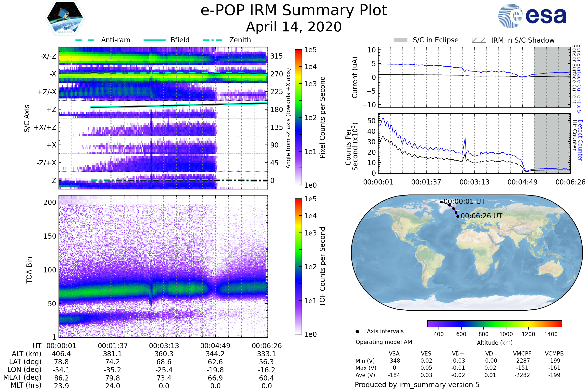Click the TOF Counts per Second colorbar
The height and width of the screenshot is (392, 588).
point(298,266)
